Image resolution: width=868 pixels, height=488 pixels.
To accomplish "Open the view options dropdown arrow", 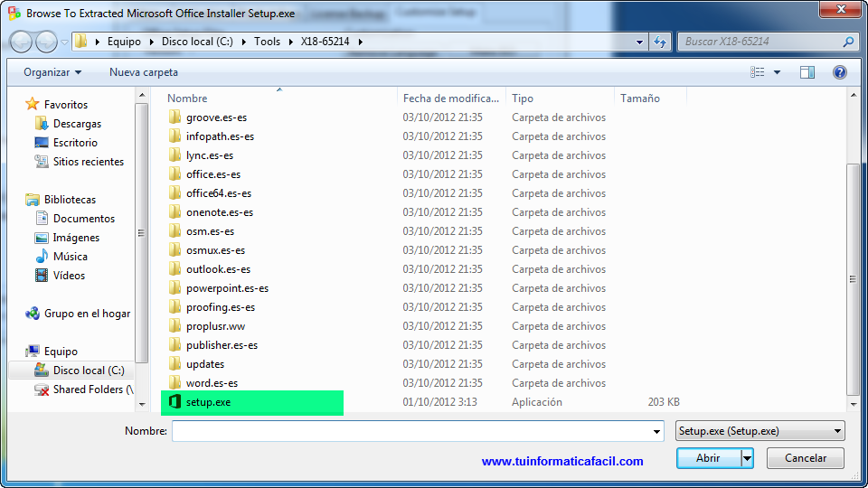I will [x=777, y=72].
